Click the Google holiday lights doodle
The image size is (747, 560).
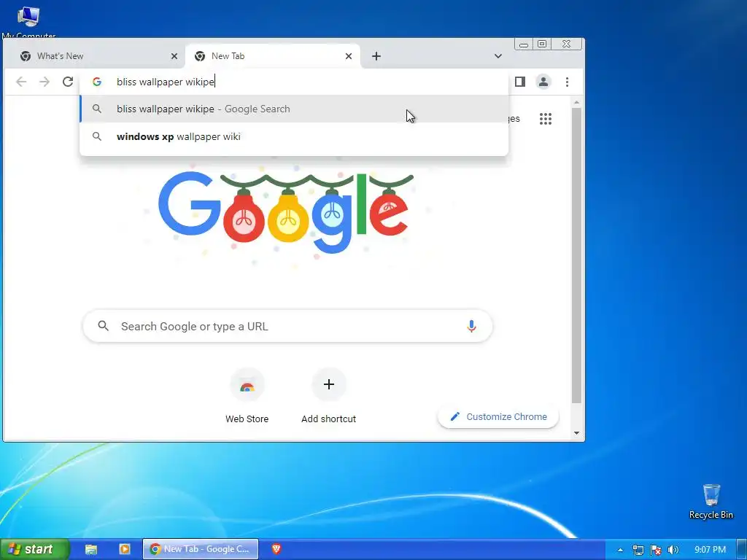click(x=286, y=212)
